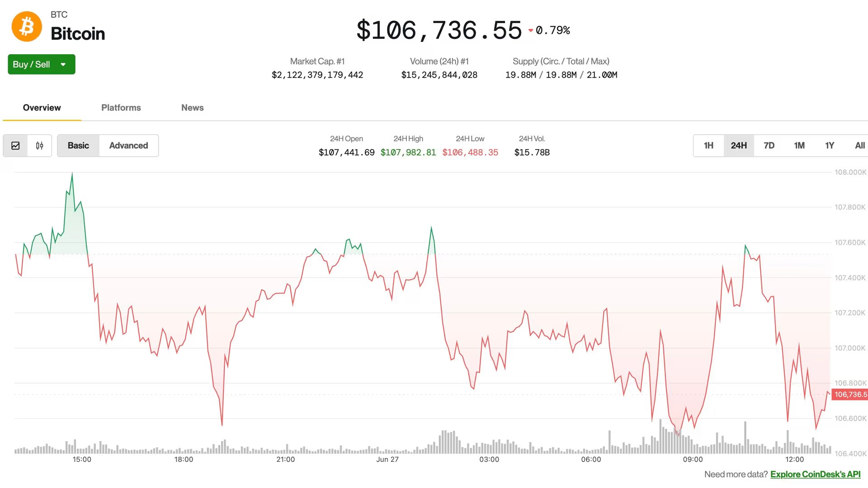Switch to Advanced chart mode
Image resolution: width=868 pixels, height=488 pixels.
click(128, 145)
